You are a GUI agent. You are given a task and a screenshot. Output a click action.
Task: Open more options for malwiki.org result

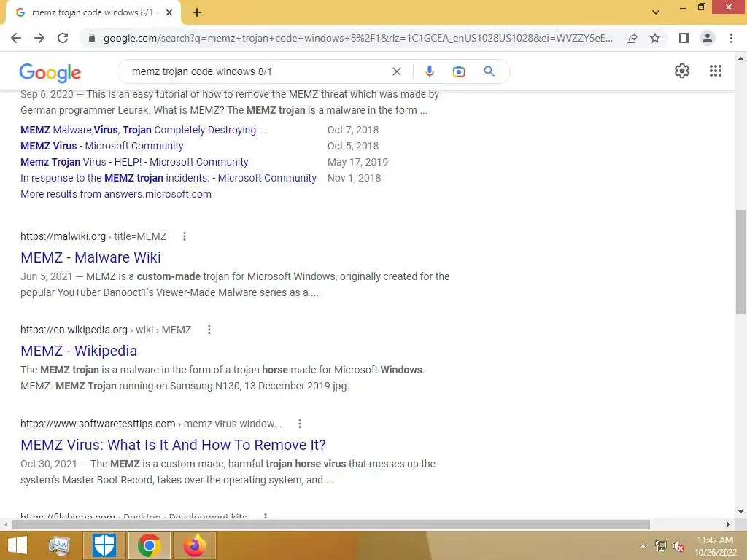pos(185,236)
